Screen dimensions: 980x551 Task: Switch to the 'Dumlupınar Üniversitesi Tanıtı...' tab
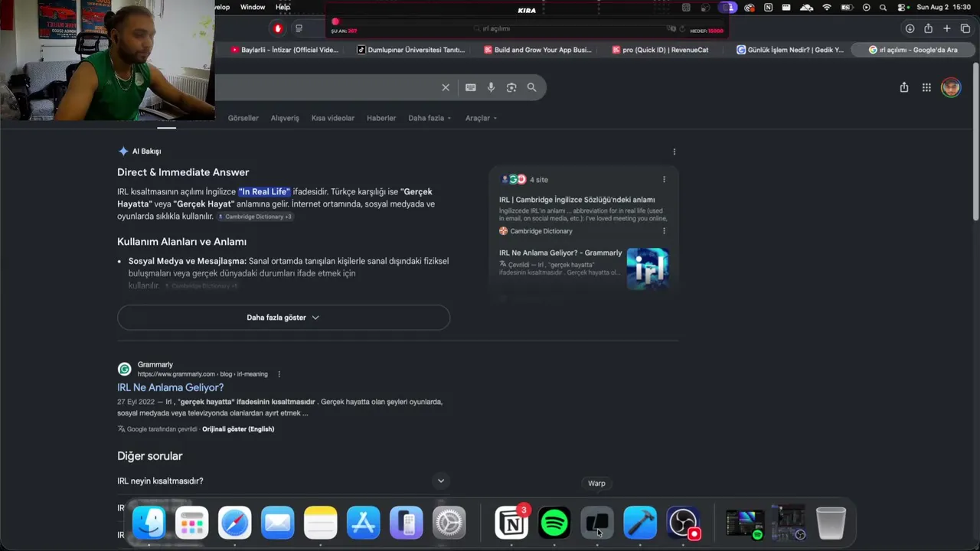click(x=411, y=50)
